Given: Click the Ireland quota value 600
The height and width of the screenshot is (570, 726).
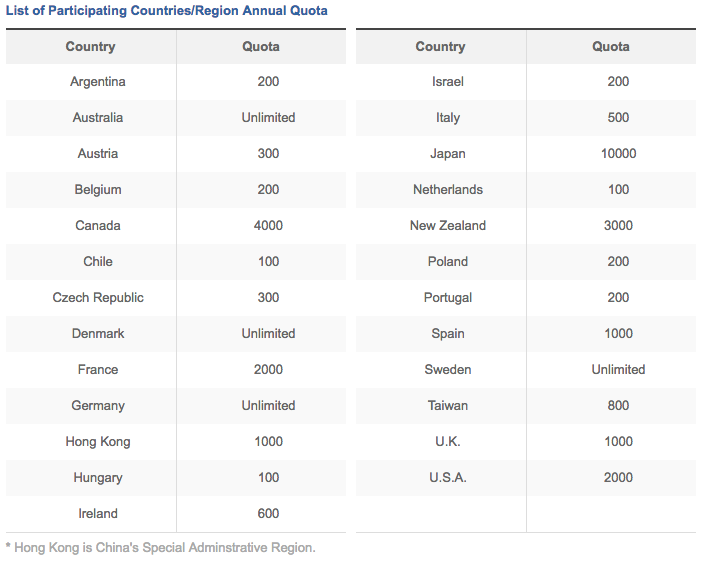Looking at the screenshot, I should (x=268, y=514).
